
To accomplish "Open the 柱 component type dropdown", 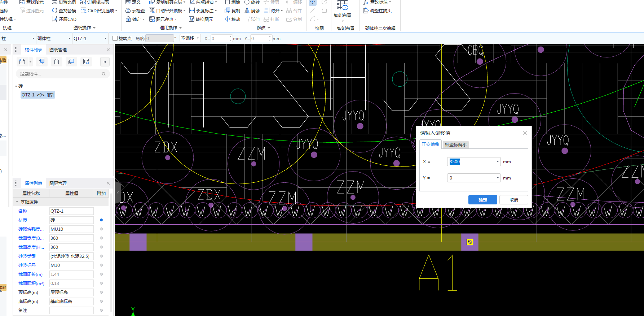I will (33, 38).
